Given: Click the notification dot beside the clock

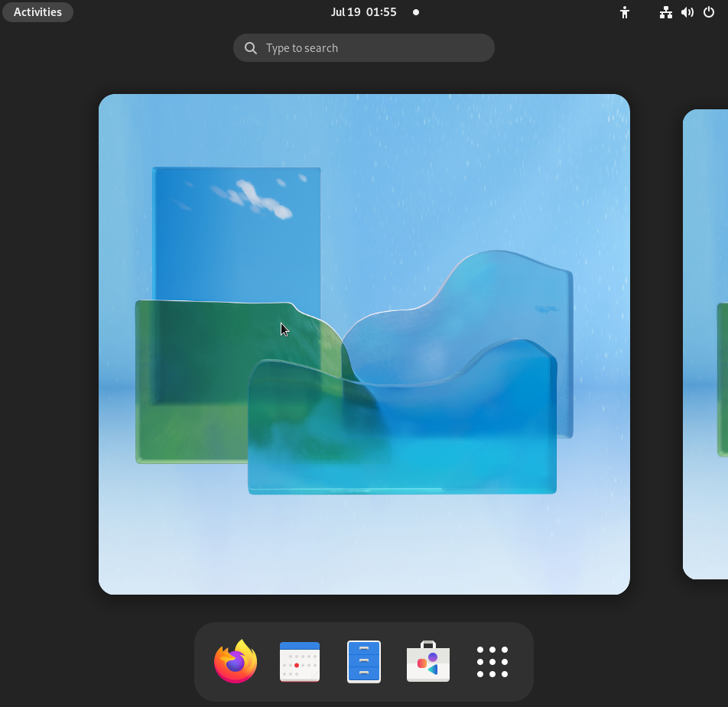Looking at the screenshot, I should [x=416, y=12].
